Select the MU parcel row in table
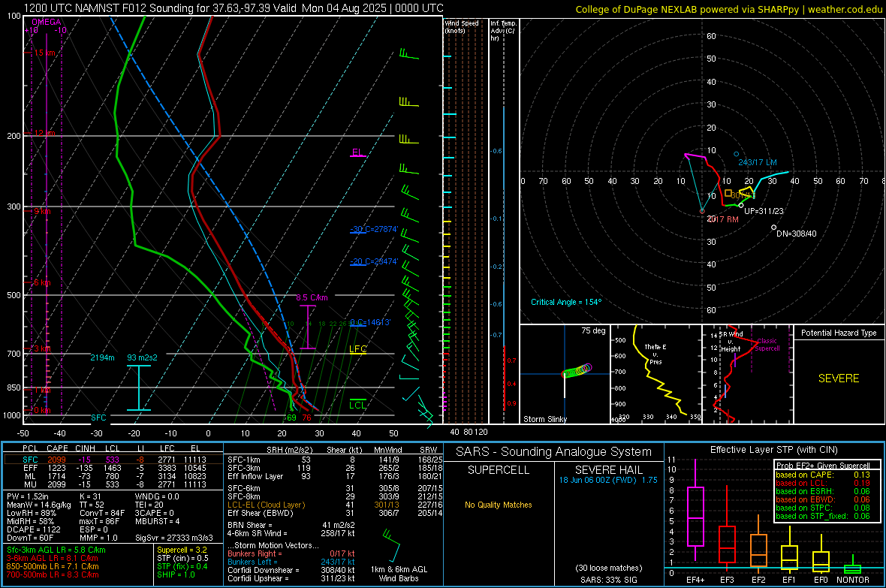Screen dimensions: 886x588 [113, 484]
